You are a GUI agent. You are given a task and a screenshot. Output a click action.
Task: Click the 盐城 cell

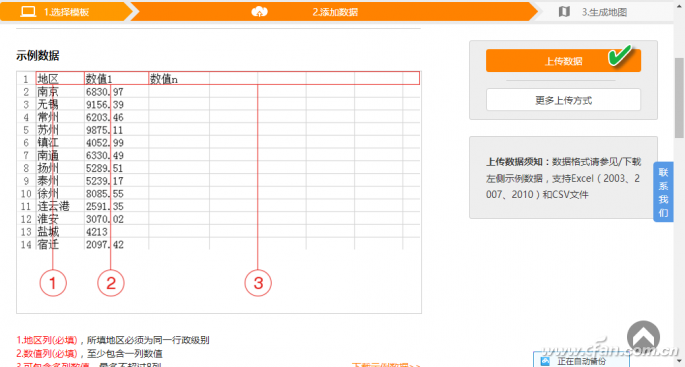point(60,232)
